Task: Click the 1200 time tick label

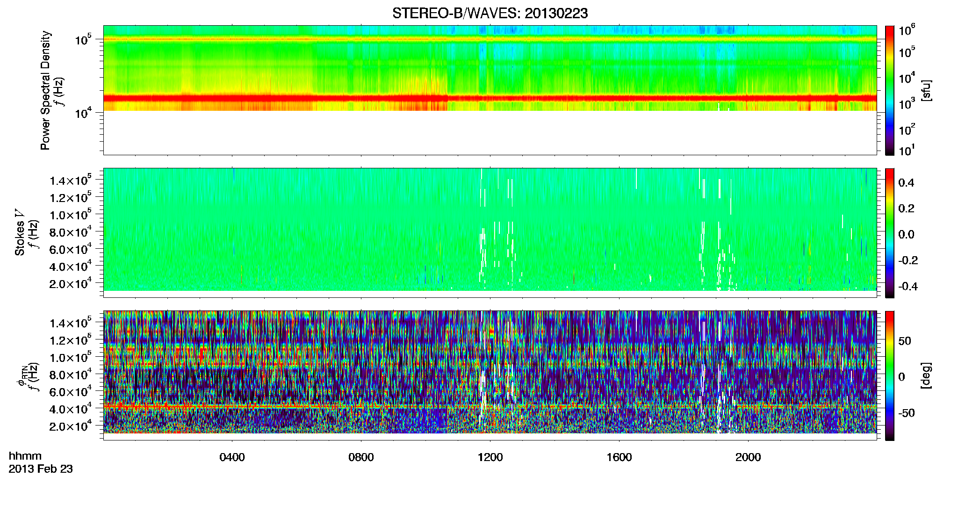Action: (490, 457)
